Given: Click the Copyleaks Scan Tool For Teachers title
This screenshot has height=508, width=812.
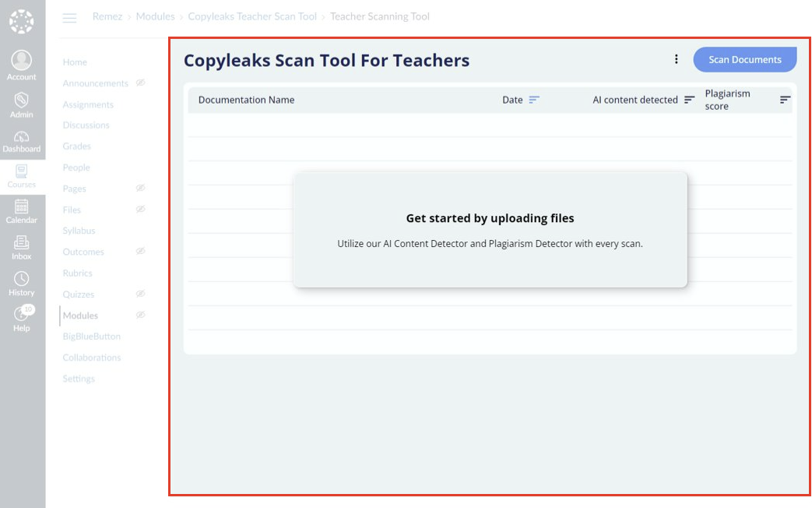Looking at the screenshot, I should (327, 61).
